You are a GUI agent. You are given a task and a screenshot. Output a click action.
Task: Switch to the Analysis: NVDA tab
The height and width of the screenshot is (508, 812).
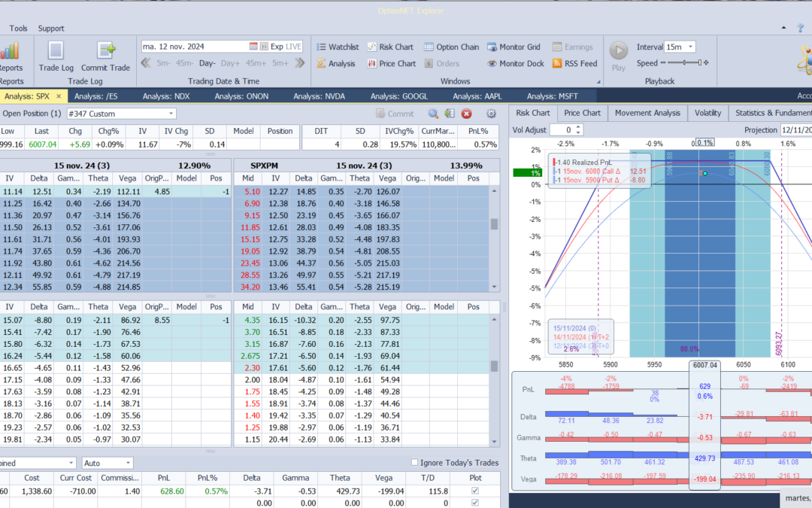tap(319, 96)
